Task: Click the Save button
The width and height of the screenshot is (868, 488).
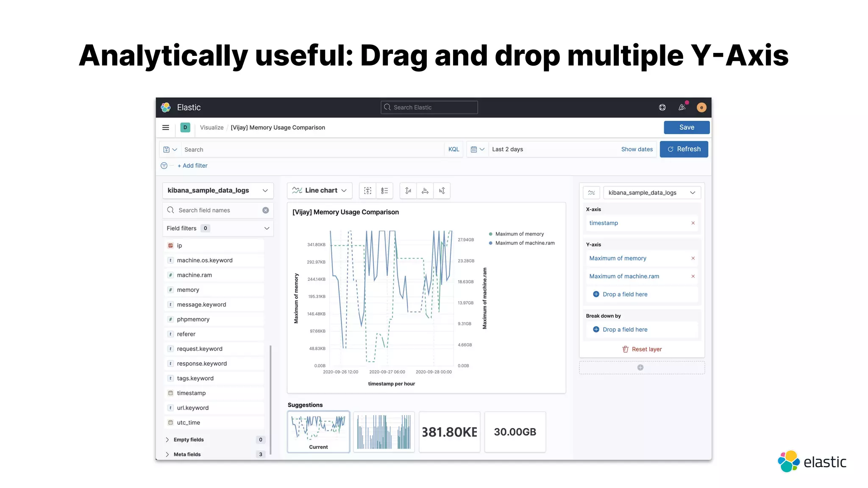Action: (x=687, y=128)
